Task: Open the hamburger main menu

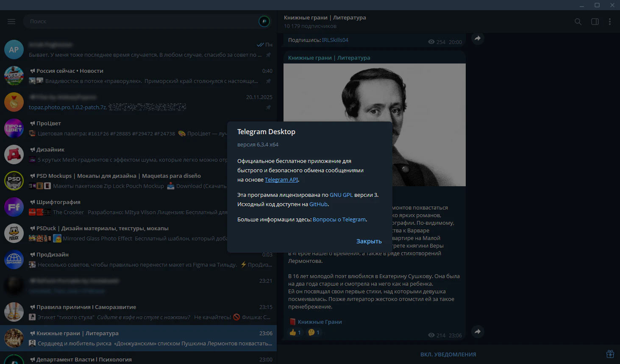Action: point(11,22)
